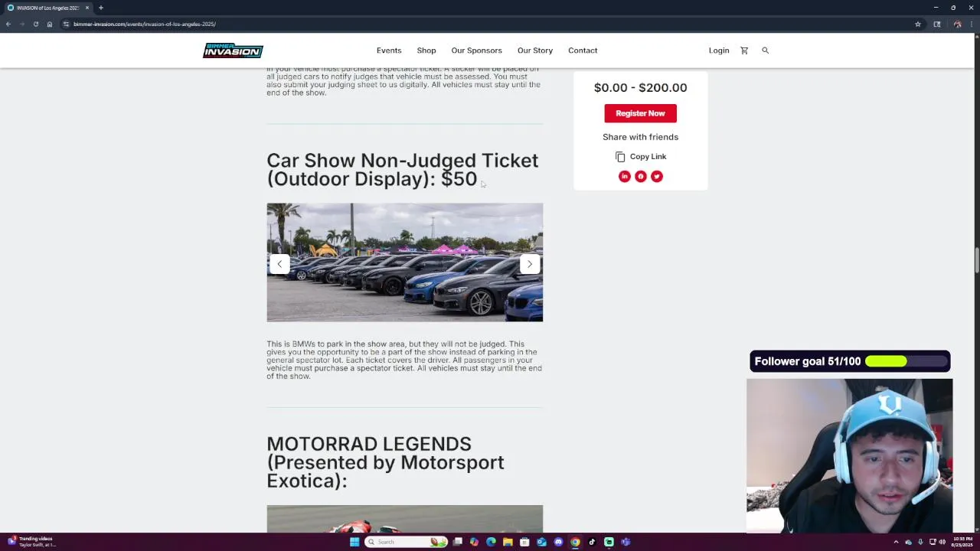Image resolution: width=980 pixels, height=551 pixels.
Task: Open the shopping cart icon
Action: click(743, 51)
